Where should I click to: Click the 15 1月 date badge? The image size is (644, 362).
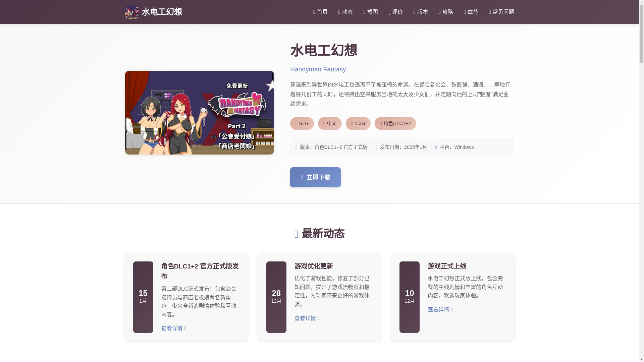[143, 297]
